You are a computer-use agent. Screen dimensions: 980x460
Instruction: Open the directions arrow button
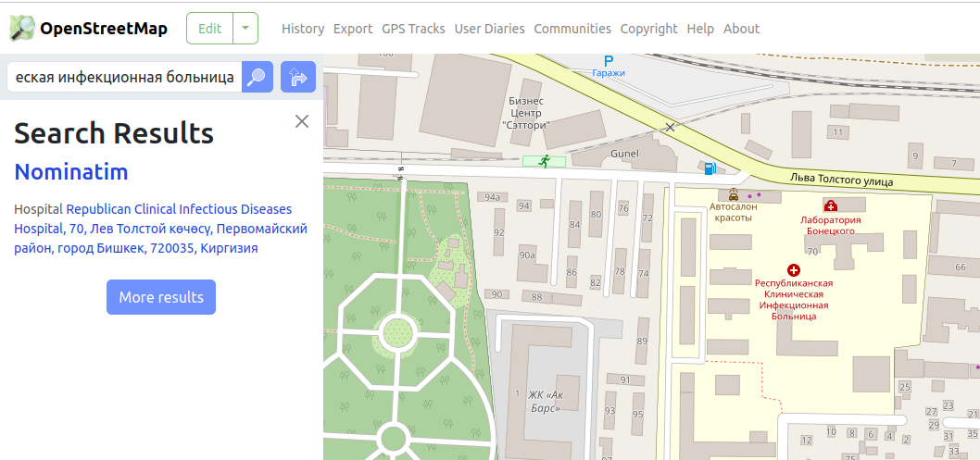click(298, 77)
